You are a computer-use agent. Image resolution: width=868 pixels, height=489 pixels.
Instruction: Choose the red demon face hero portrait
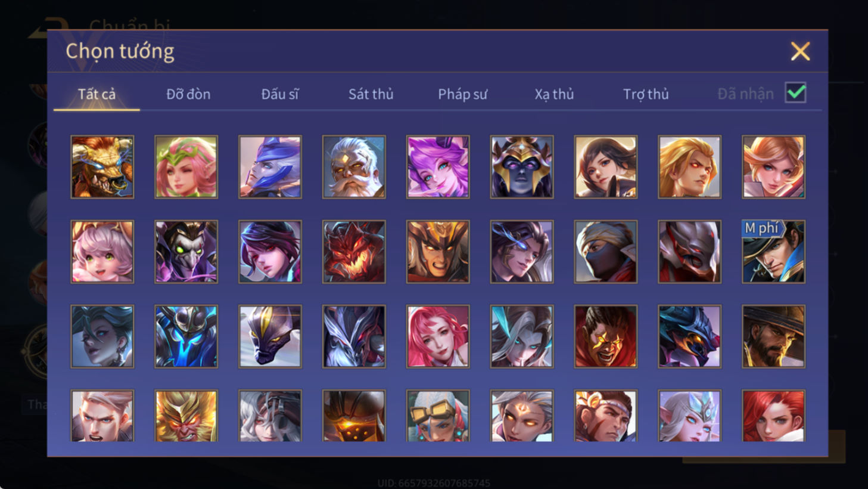(354, 252)
